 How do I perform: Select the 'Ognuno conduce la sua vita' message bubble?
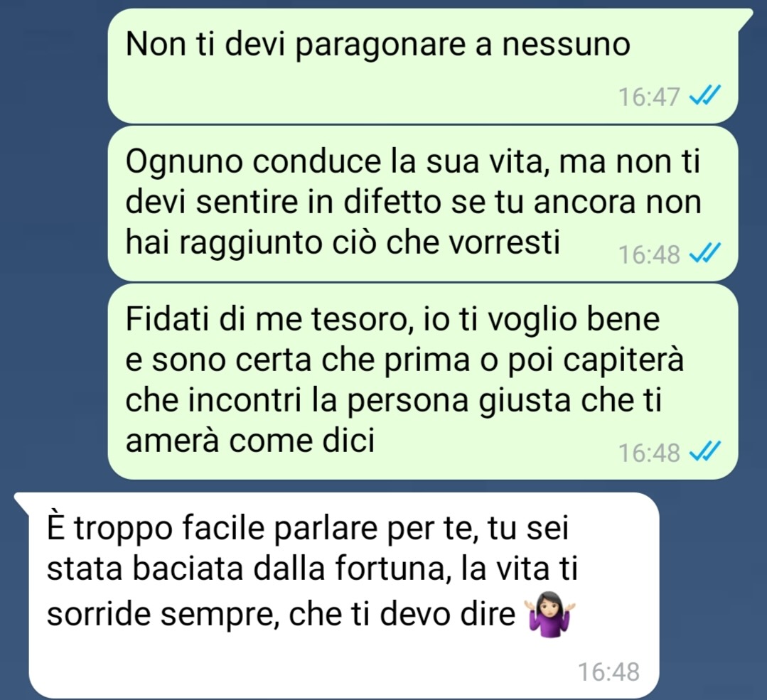click(423, 203)
